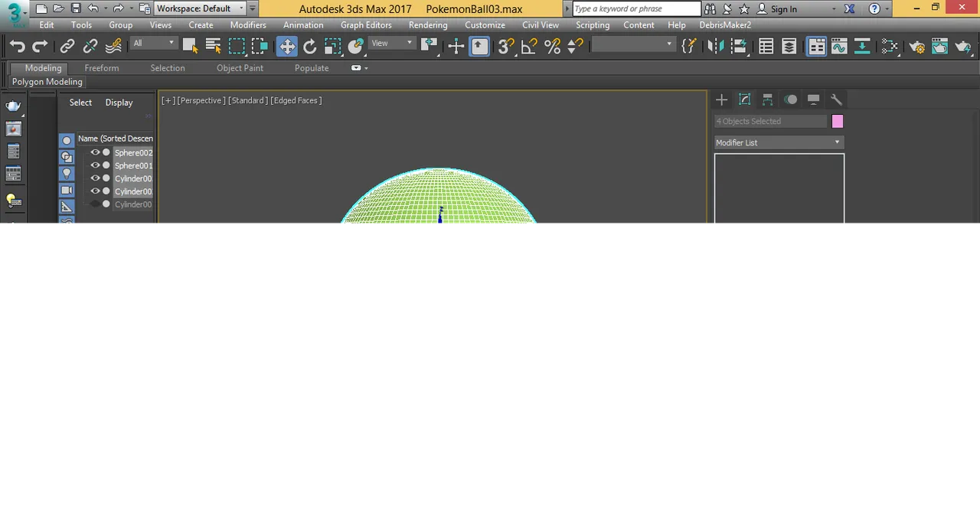980x525 pixels.
Task: Click the [Perspective] viewport label
Action: pos(201,100)
